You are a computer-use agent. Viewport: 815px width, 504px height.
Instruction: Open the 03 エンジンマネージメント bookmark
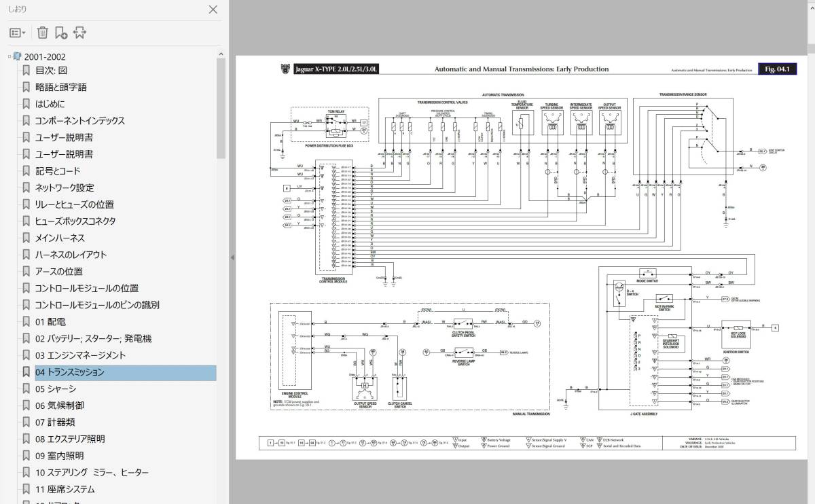80,355
